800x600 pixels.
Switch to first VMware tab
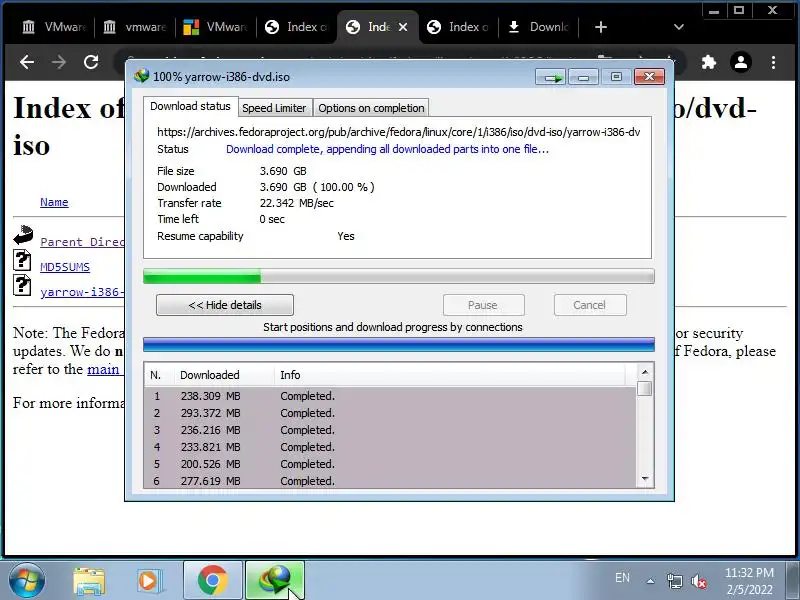pos(55,27)
